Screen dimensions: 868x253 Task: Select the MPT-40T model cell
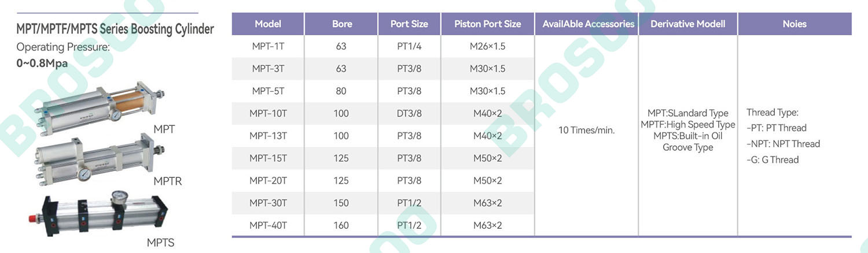[268, 225]
